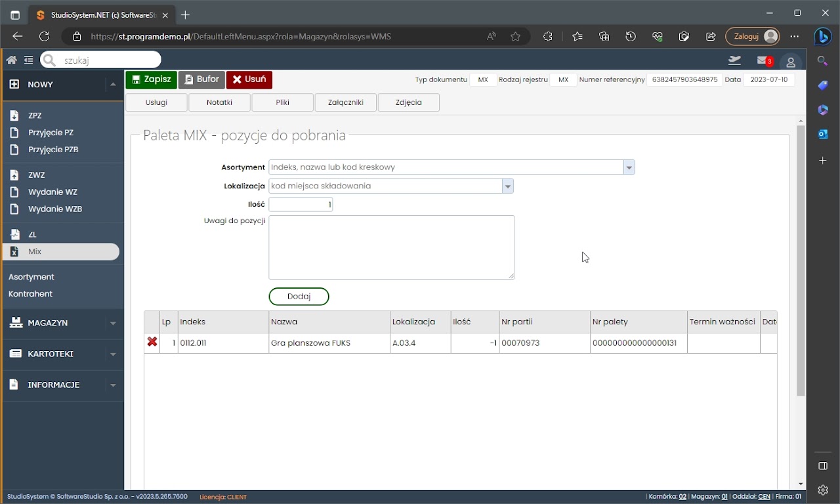840x504 pixels.
Task: Click the Dodaj button
Action: [x=299, y=297]
